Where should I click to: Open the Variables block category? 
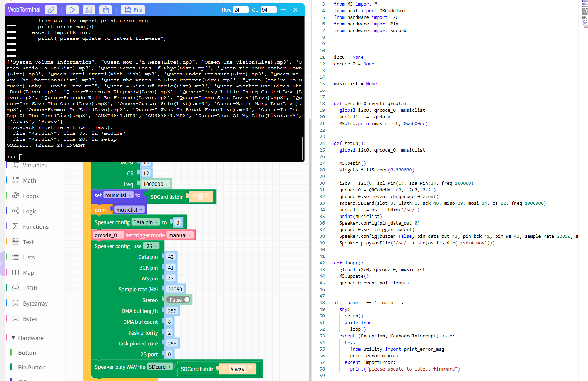coord(35,166)
